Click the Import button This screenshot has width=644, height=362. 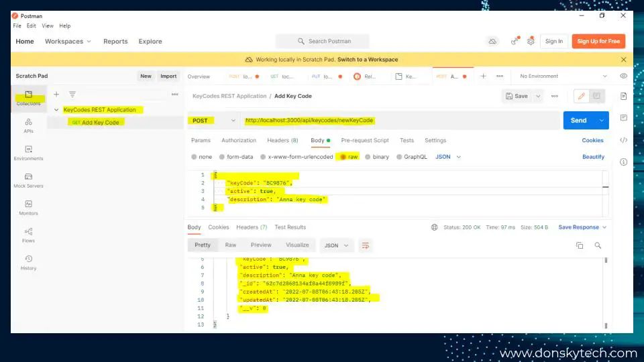[168, 76]
